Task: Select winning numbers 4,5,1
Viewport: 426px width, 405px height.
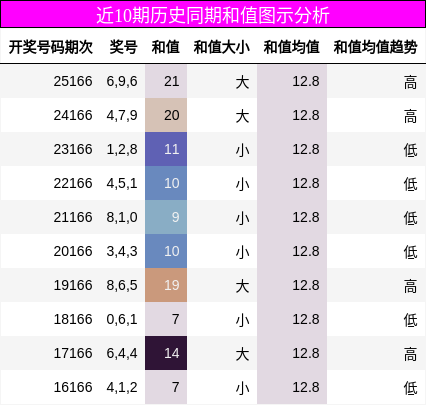Action: (x=122, y=184)
